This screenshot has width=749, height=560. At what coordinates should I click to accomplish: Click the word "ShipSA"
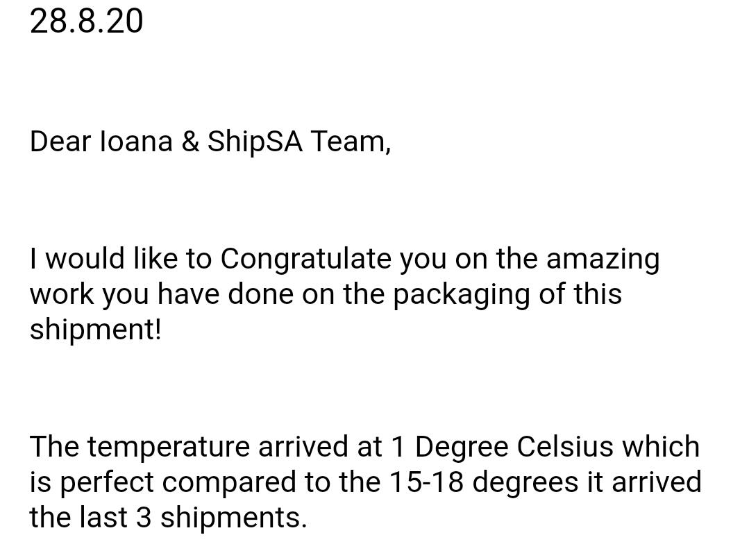[x=255, y=143]
